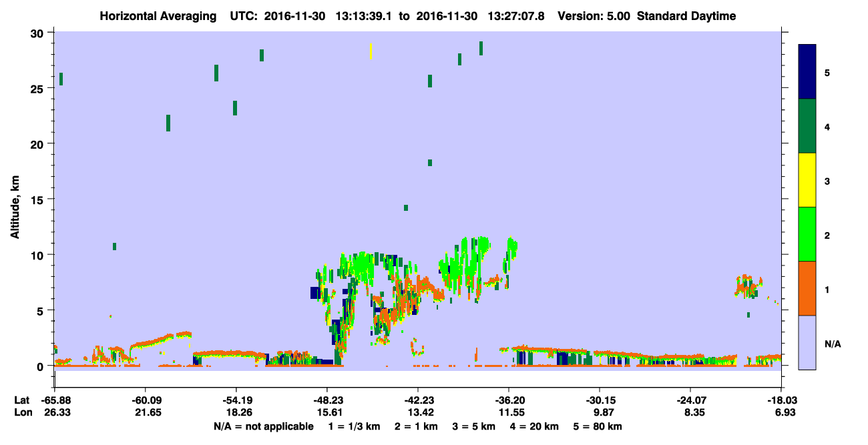
Task: Click the colorbar label 4
Action: tap(827, 126)
